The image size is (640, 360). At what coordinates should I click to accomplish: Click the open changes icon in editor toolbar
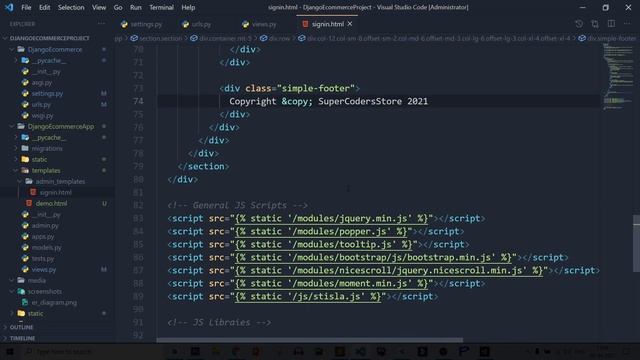pyautogui.click(x=595, y=24)
